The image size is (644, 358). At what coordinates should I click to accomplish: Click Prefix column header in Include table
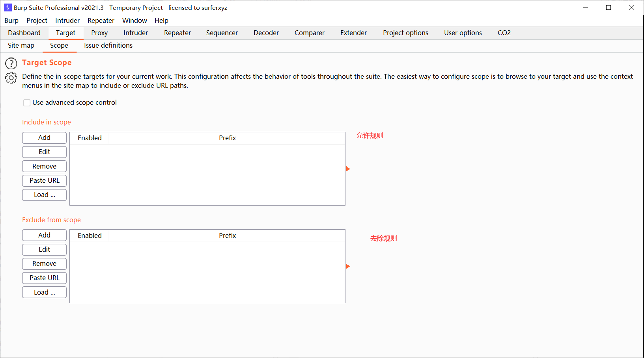coord(227,138)
